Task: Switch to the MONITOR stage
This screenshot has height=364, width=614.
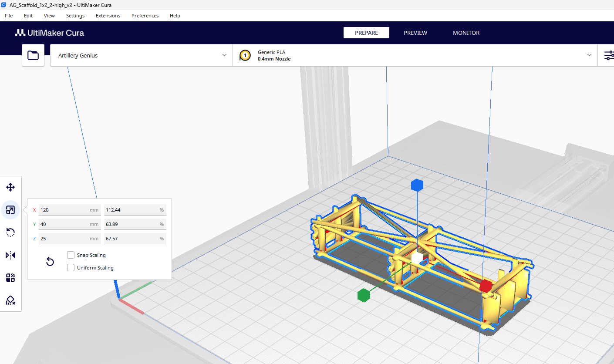Action: tap(466, 33)
